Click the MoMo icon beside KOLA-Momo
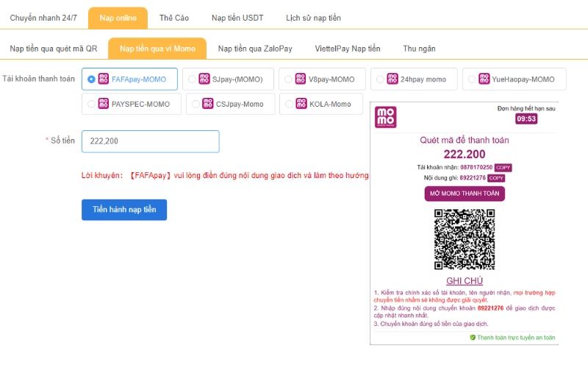Screen dimensions: 588x368 tap(301, 104)
